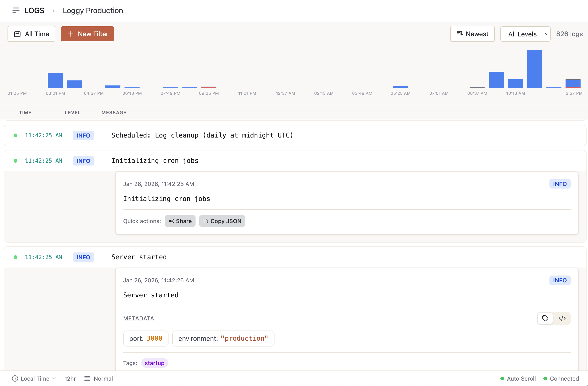Click the Share icon in quick actions

coord(171,221)
